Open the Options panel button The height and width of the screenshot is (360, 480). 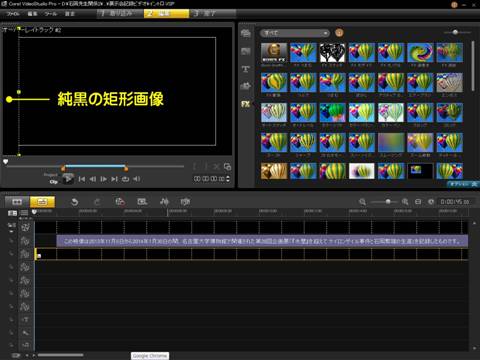pos(463,184)
